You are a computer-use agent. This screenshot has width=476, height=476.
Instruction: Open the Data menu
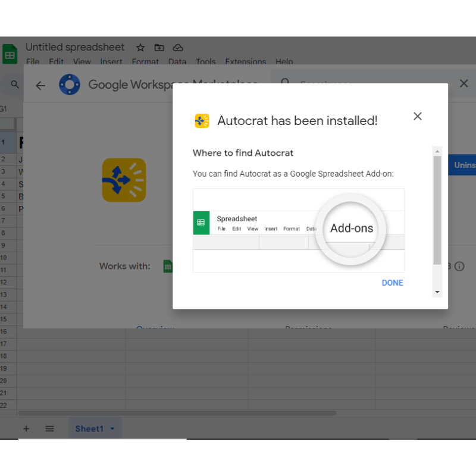click(x=177, y=61)
